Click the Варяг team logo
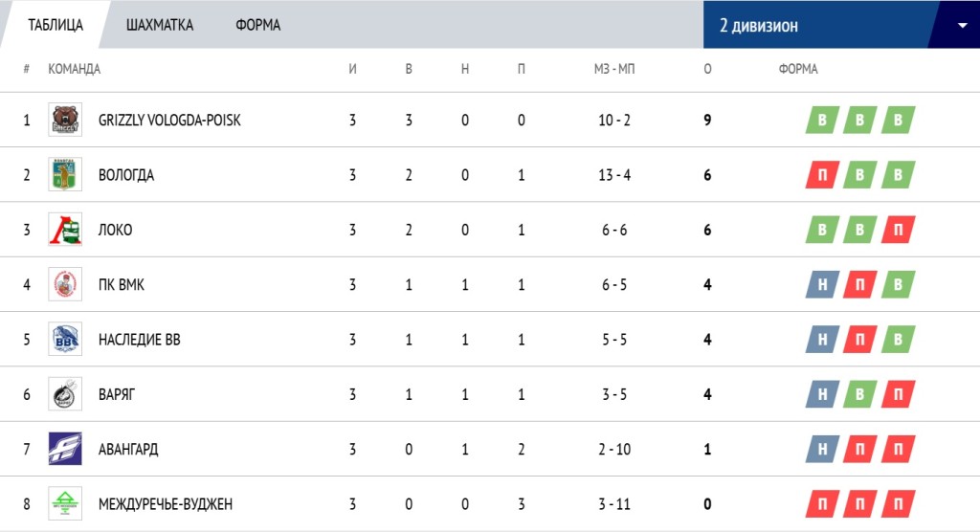Screen dimensions: 980x532 pos(65,394)
